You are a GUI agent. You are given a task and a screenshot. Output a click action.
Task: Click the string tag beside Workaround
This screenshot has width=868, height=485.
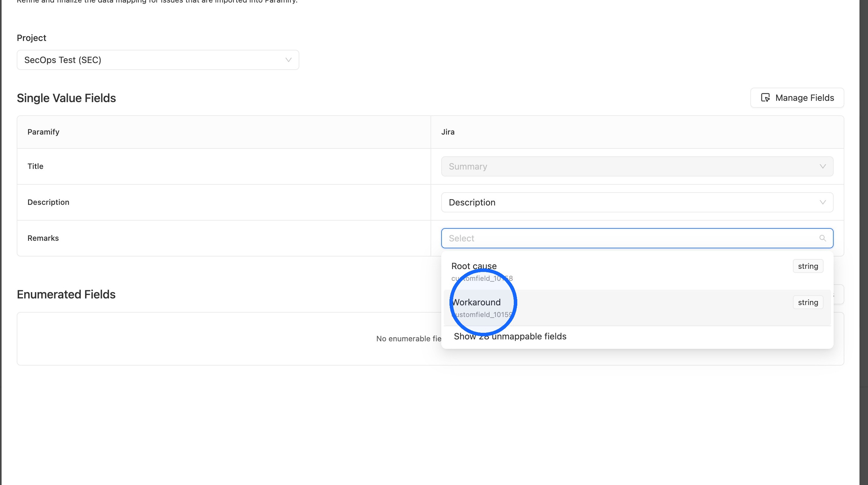(x=808, y=302)
